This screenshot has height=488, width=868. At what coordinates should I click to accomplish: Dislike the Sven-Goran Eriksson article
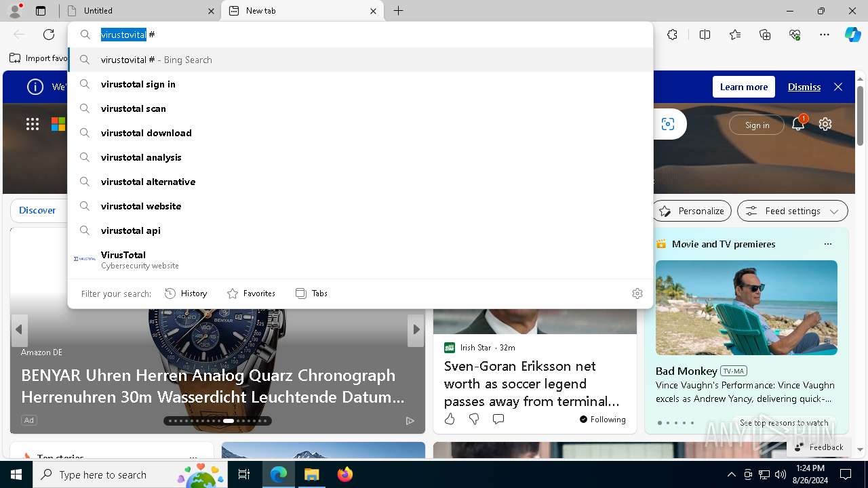[x=474, y=419]
